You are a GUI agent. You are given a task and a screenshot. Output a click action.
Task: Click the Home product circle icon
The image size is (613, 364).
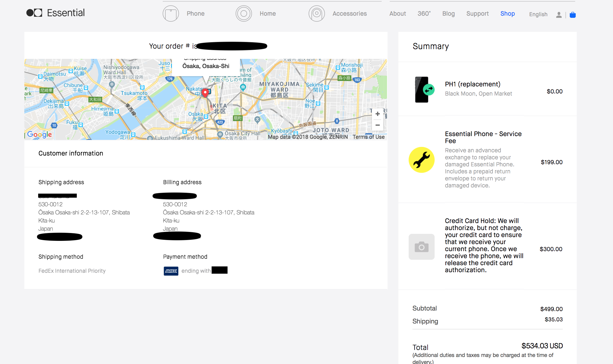(x=244, y=14)
